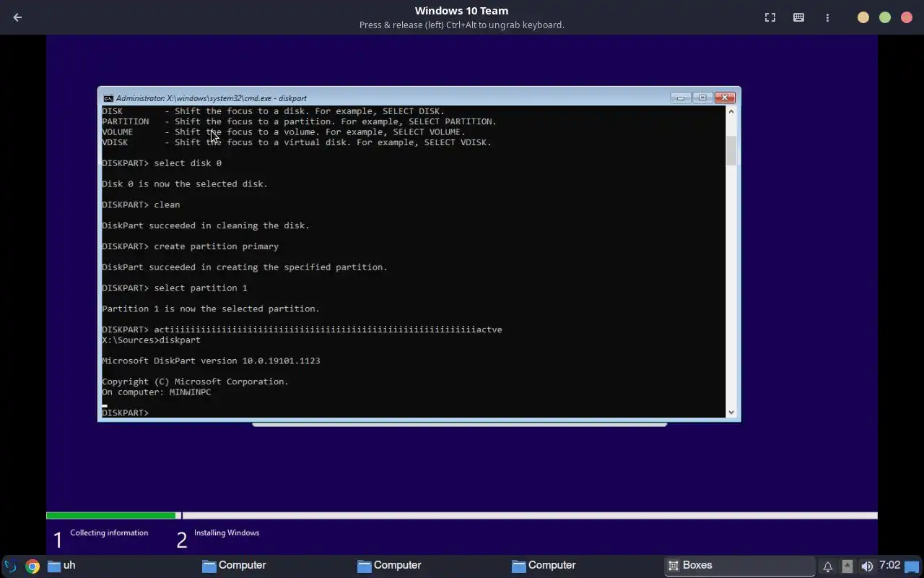The height and width of the screenshot is (578, 924).
Task: Launch Chrome from the taskbar
Action: 32,566
